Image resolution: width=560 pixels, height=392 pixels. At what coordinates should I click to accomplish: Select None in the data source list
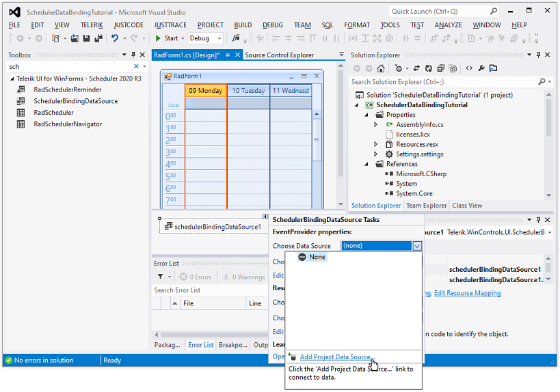[312, 257]
